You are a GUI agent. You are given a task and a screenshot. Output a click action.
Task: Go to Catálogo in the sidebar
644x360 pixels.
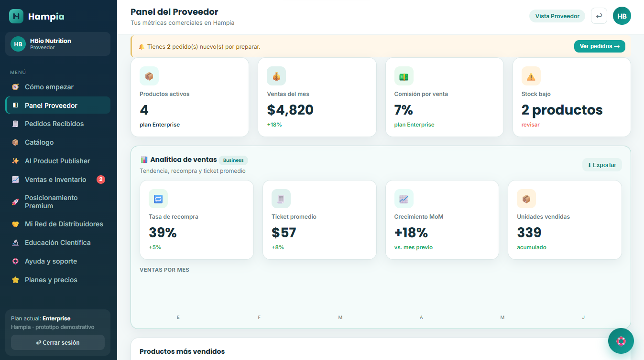(58, 142)
